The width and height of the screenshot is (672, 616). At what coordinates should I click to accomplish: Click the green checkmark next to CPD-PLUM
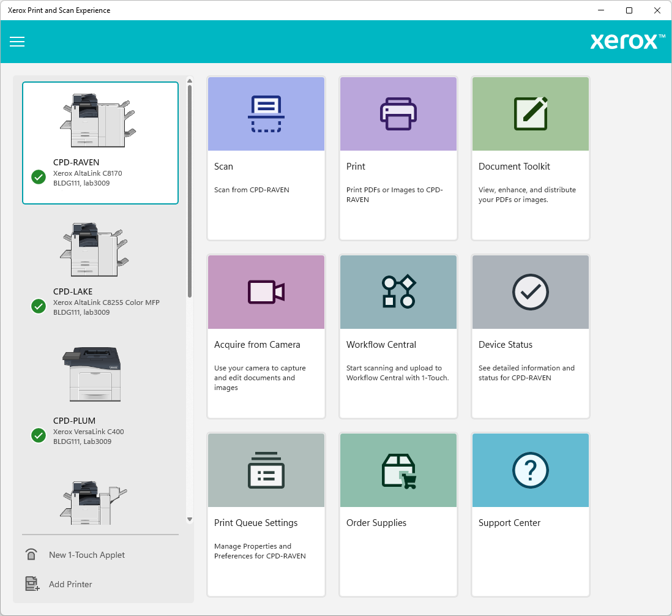click(39, 435)
